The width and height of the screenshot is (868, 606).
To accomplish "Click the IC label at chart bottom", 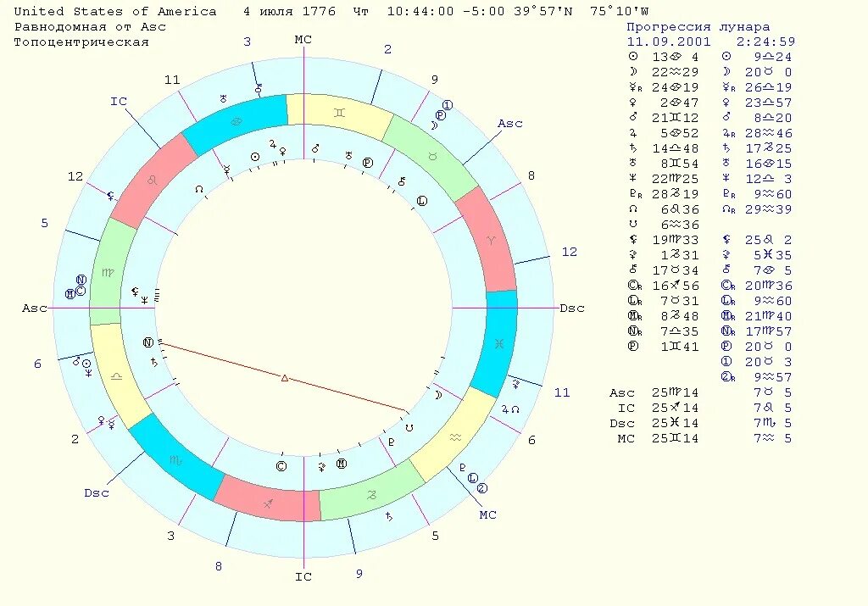I will coord(303,576).
